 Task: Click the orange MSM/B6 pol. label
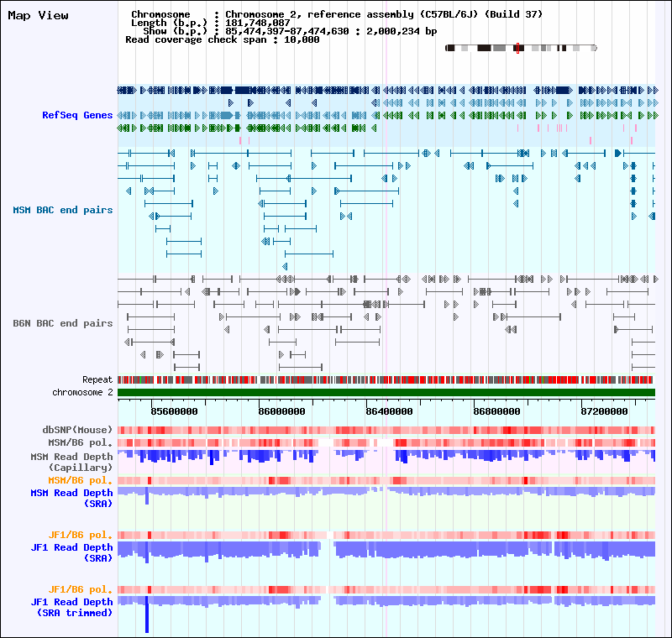click(80, 480)
